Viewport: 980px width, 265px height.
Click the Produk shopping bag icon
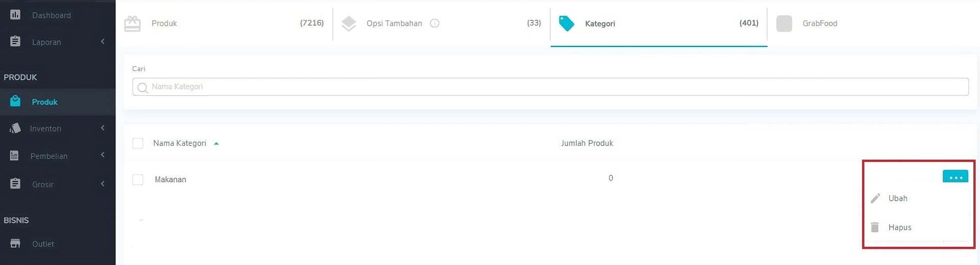[x=15, y=101]
